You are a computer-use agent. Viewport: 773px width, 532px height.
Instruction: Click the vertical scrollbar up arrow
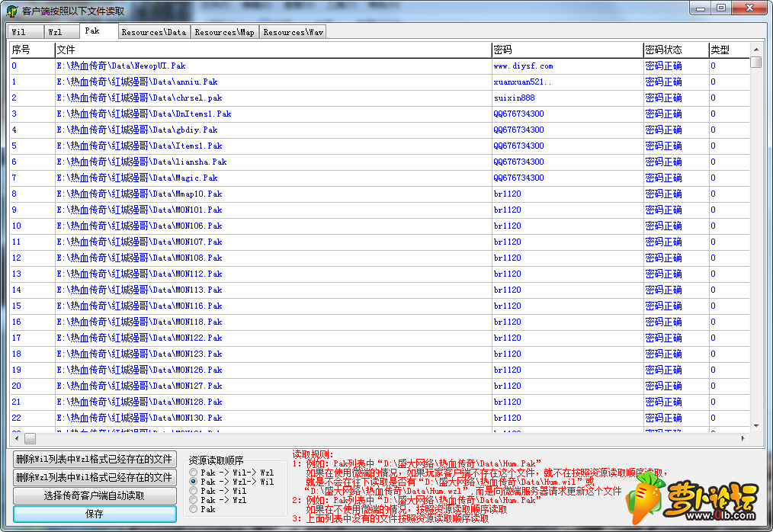pyautogui.click(x=755, y=49)
